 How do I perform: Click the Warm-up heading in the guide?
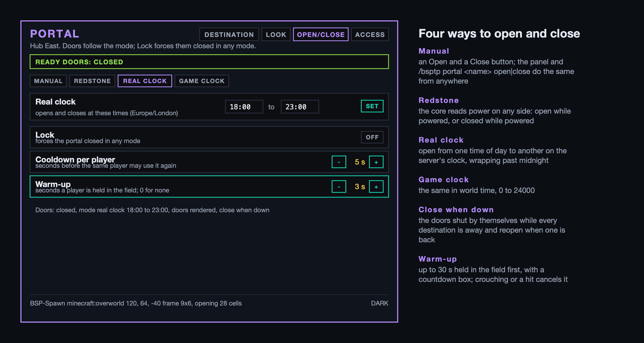point(438,259)
